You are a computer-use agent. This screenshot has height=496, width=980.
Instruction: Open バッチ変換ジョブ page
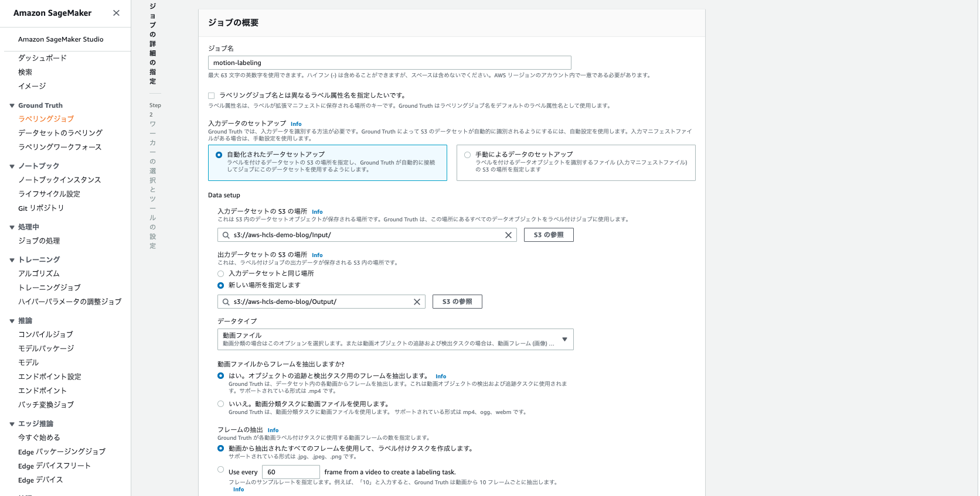[46, 405]
